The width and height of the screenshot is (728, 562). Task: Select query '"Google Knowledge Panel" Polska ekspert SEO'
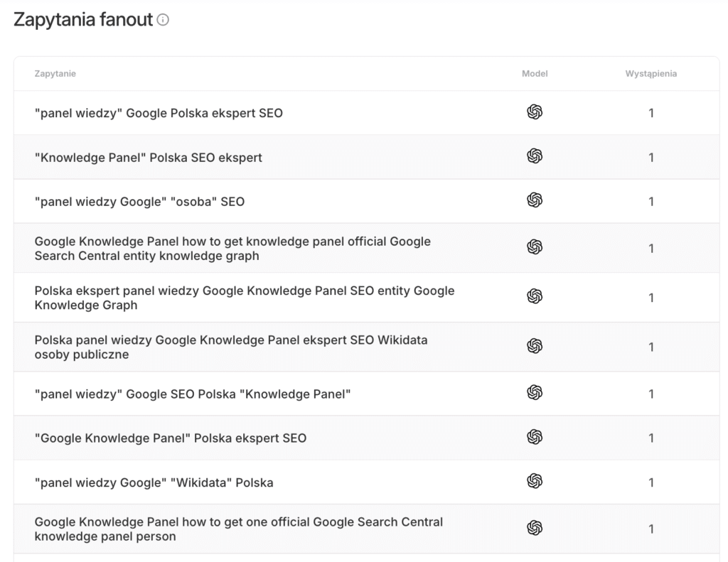pos(171,438)
